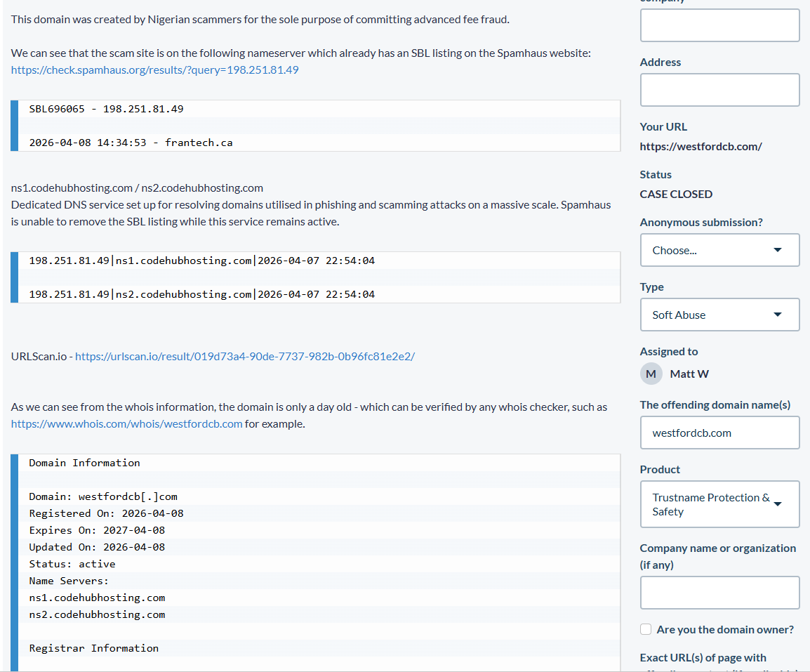Click the 'Registrar Information' heading line

pos(93,648)
